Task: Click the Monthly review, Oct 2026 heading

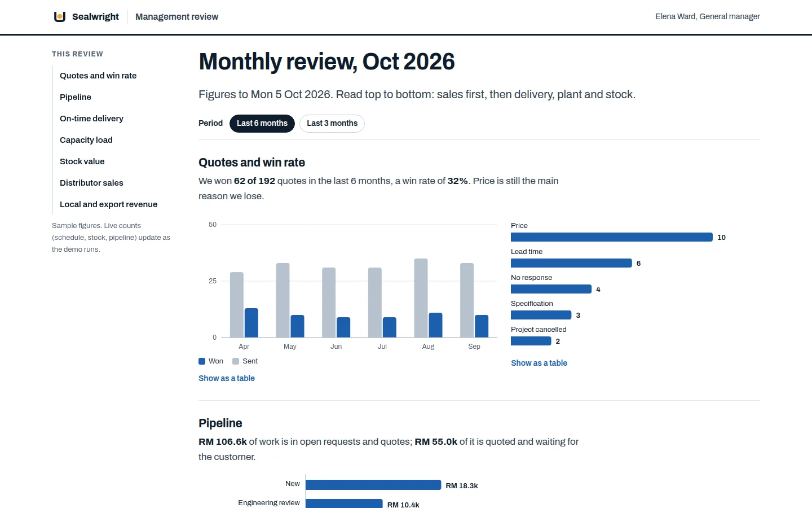Action: click(x=326, y=62)
